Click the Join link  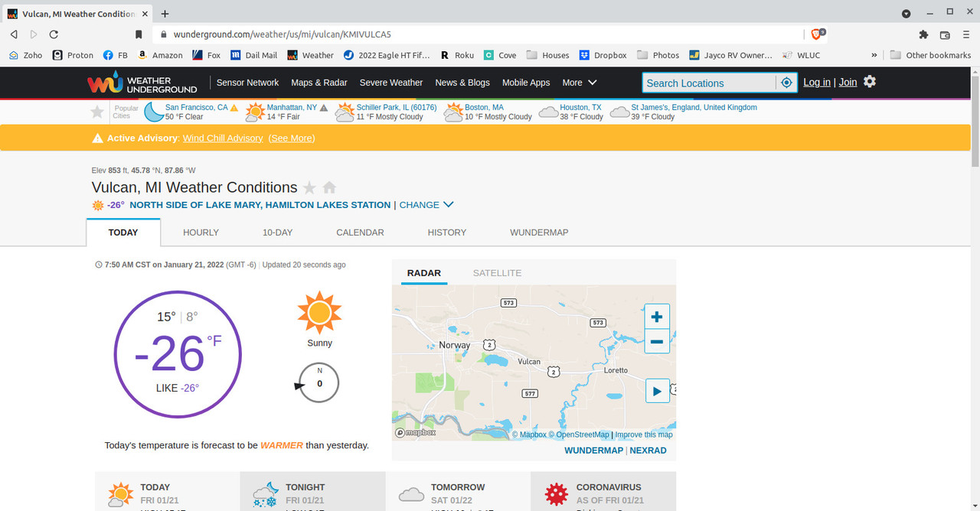(x=848, y=82)
